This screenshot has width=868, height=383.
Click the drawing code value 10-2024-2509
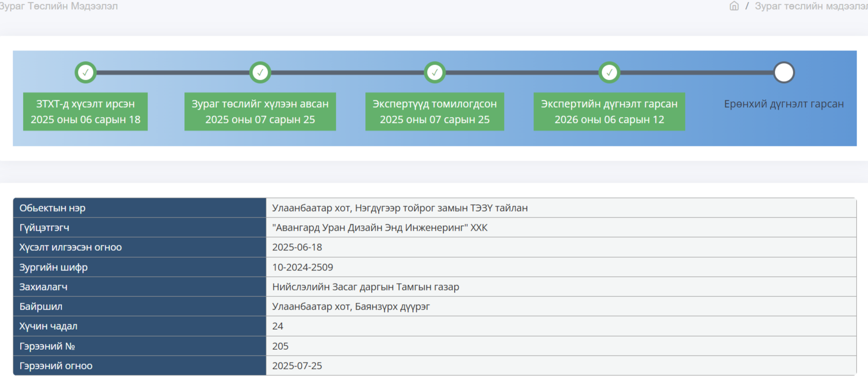coord(303,267)
